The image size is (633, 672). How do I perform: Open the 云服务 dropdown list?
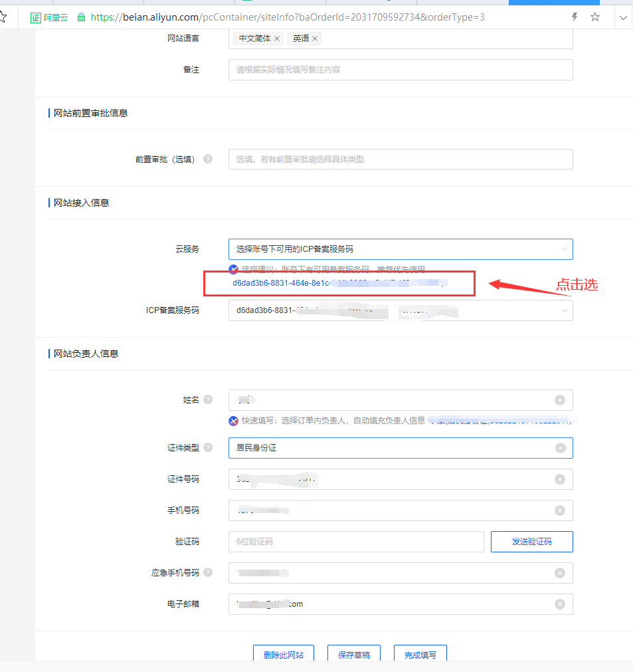tap(401, 249)
